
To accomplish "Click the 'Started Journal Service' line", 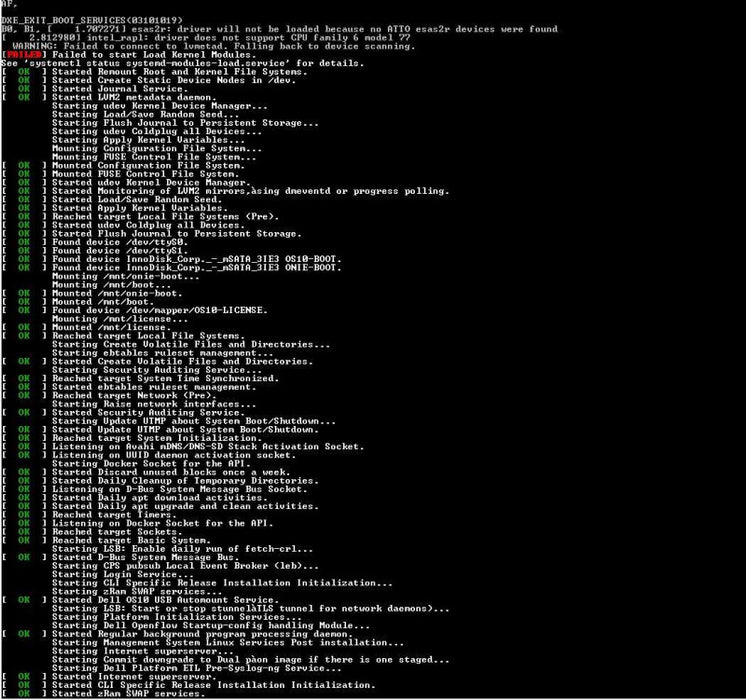I will pyautogui.click(x=120, y=89).
